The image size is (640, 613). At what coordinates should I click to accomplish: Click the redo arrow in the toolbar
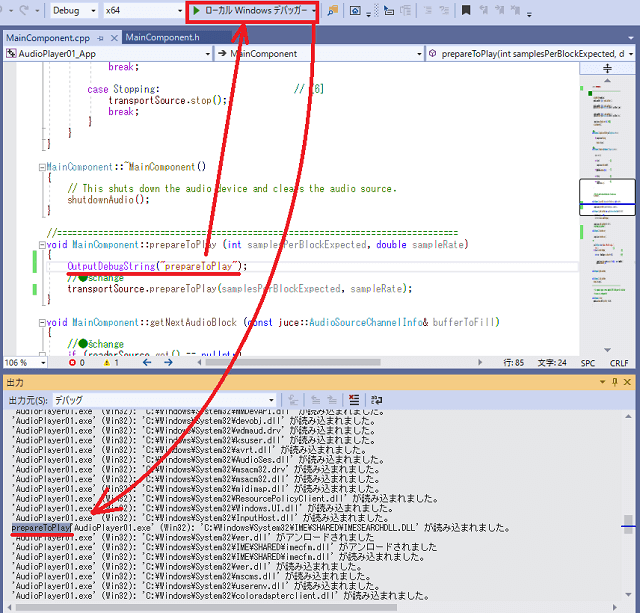(x=24, y=10)
